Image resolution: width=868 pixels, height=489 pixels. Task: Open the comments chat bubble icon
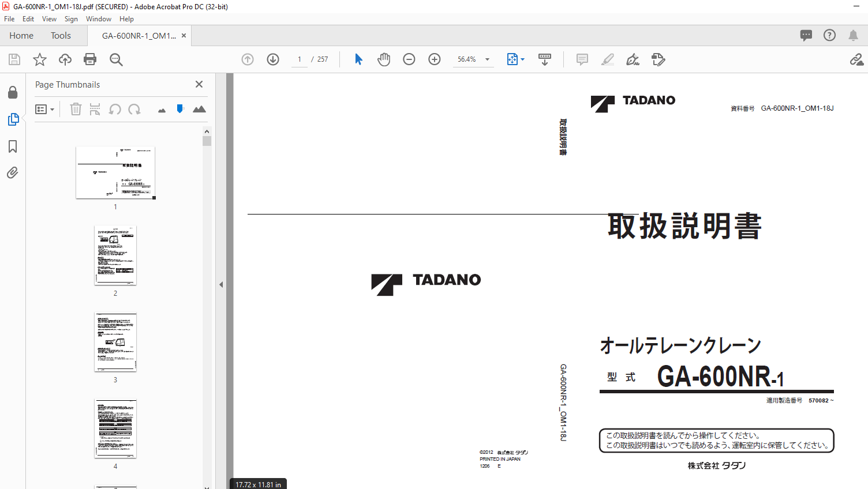pos(806,35)
